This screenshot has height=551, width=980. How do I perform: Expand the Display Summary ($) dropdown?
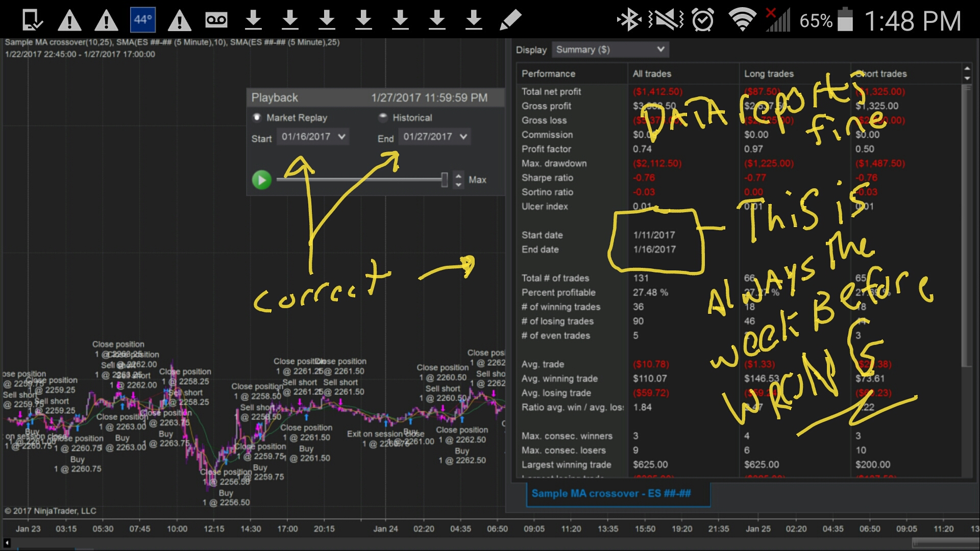click(610, 49)
